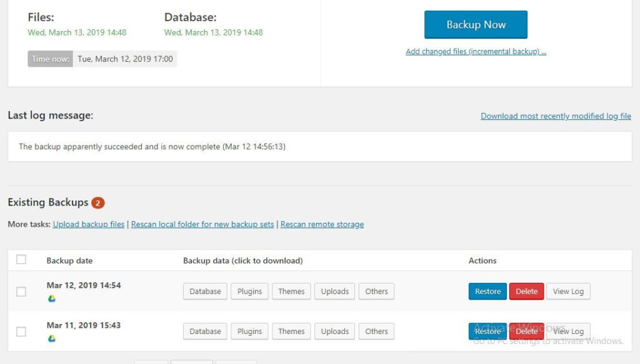Delete the Mar 11, 2019 backup
The height and width of the screenshot is (364, 640).
tap(526, 332)
